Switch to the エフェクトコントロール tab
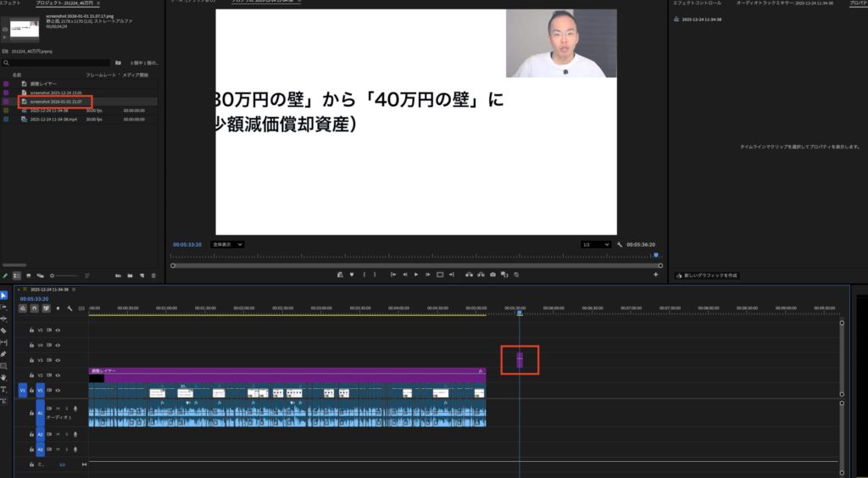The width and height of the screenshot is (868, 478). click(x=697, y=3)
